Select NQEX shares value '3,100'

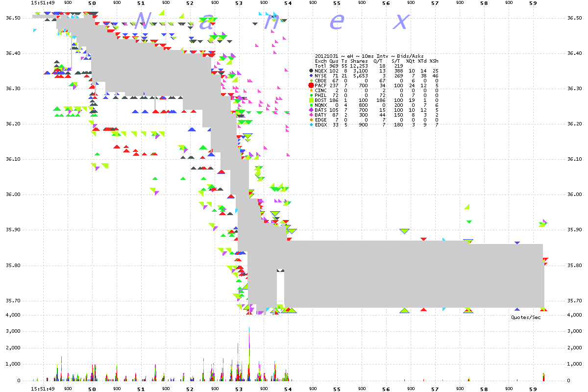361,71
